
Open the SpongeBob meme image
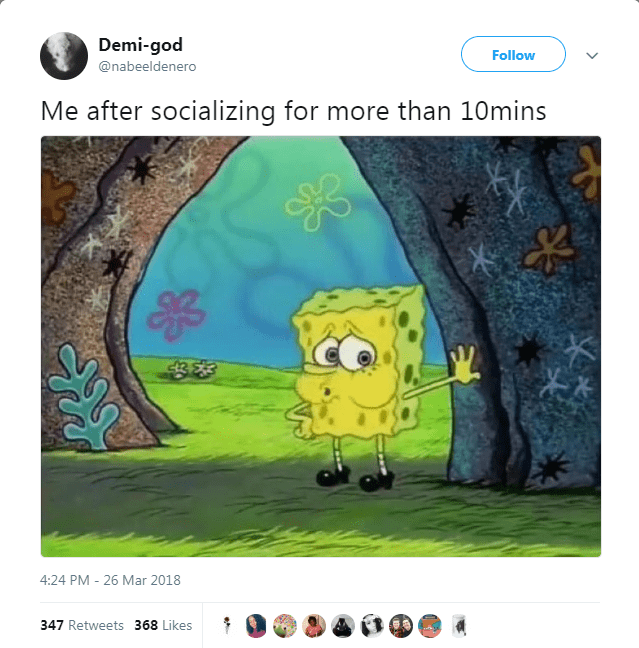point(321,346)
